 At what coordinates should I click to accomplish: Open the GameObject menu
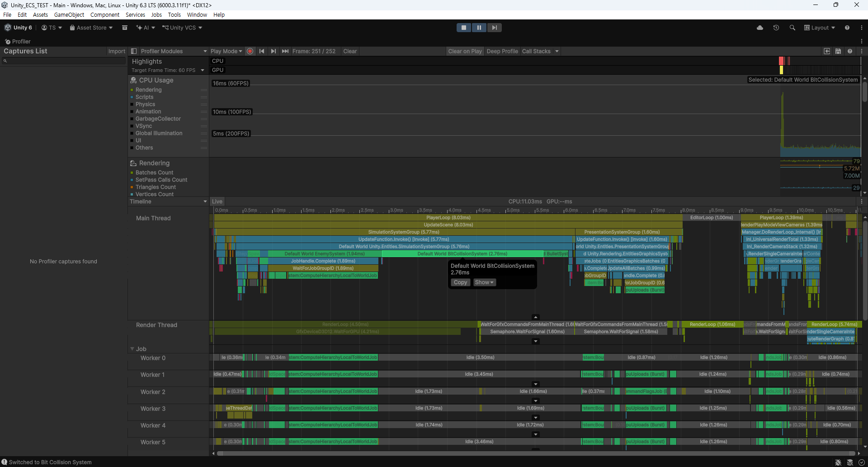click(69, 14)
